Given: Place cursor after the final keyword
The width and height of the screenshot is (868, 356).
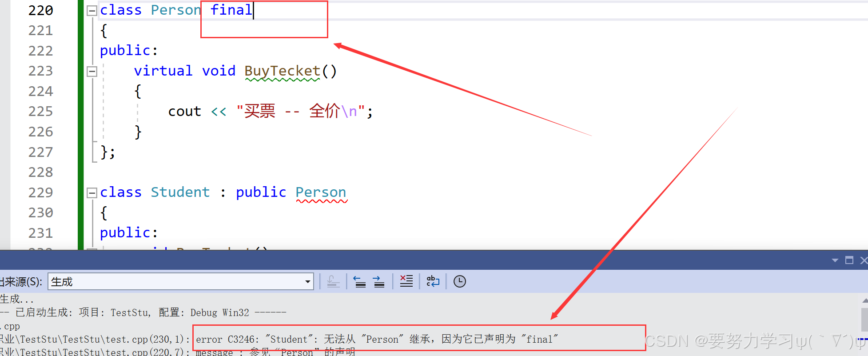Looking at the screenshot, I should pos(253,10).
